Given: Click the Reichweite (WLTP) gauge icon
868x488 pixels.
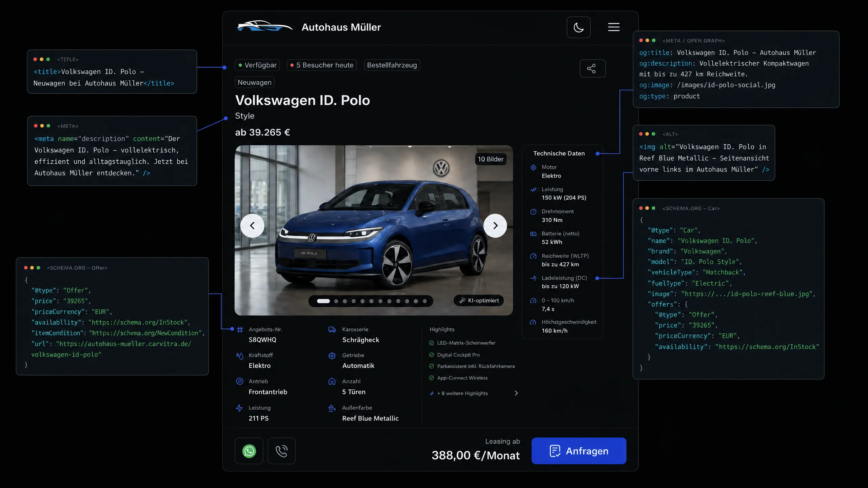Looking at the screenshot, I should coord(533,256).
